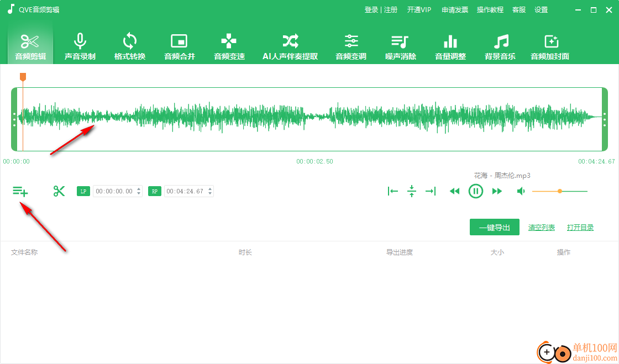Click 申请发票 invoice request
Screen dimensions: 619x364
[x=455, y=10]
